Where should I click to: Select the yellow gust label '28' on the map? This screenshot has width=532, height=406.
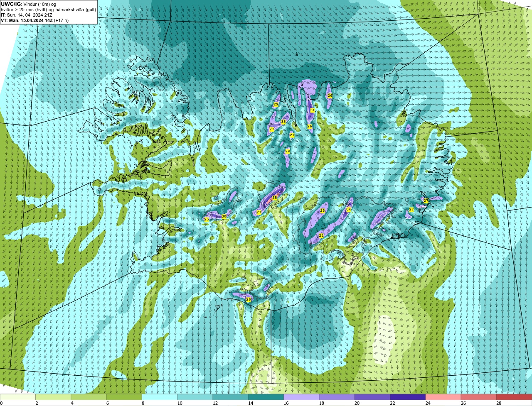(x=287, y=151)
